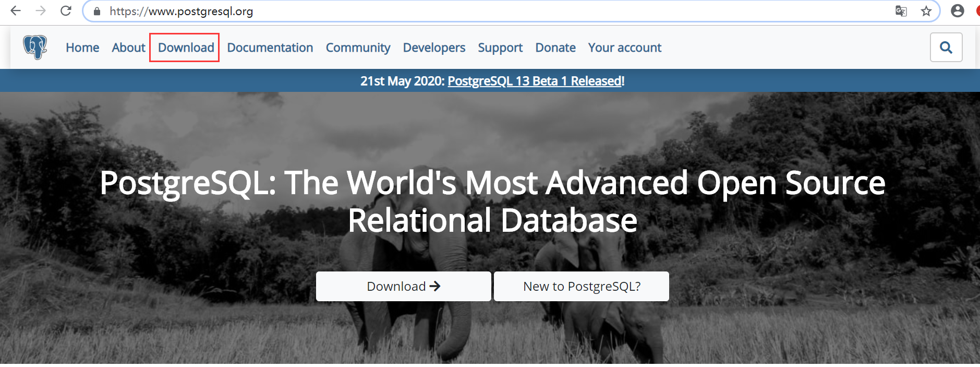Reload the page with the refresh icon
980x367 pixels.
click(x=66, y=11)
